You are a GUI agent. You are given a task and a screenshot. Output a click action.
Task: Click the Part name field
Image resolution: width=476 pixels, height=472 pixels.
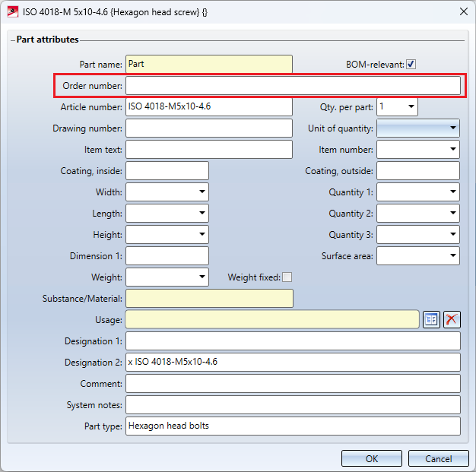coord(209,64)
